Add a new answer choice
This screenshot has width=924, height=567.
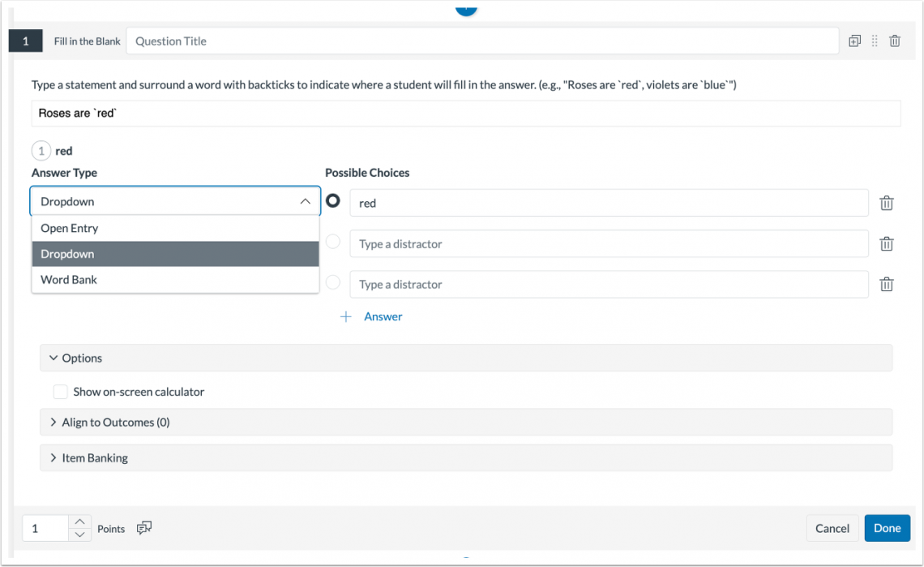[x=370, y=316]
